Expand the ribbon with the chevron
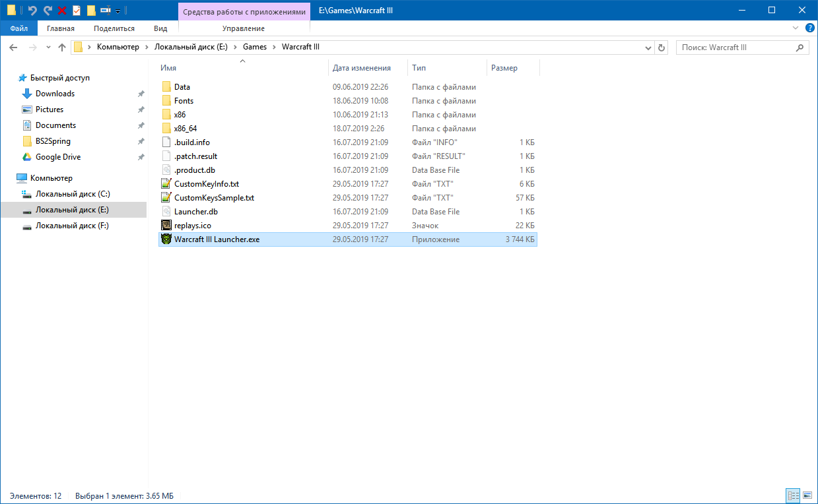The width and height of the screenshot is (818, 504). [x=796, y=28]
